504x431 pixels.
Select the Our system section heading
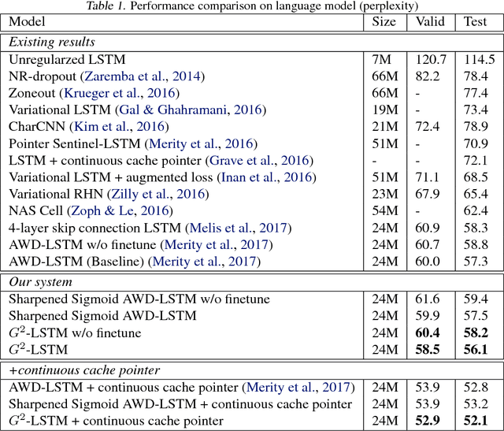pos(40,281)
